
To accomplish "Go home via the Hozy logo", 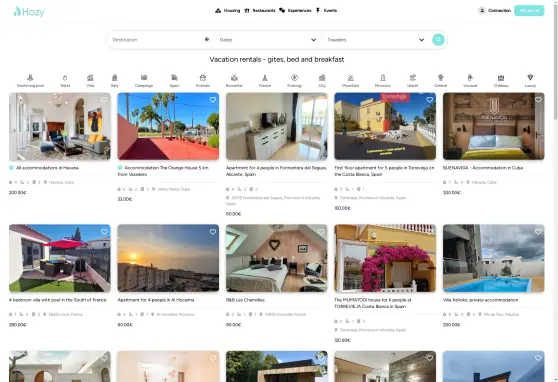I will tap(29, 12).
